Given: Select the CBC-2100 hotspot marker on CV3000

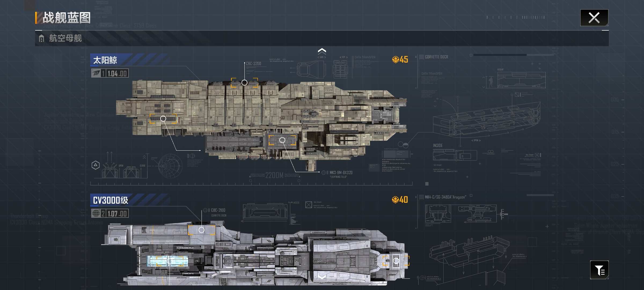Looking at the screenshot, I should (x=202, y=230).
